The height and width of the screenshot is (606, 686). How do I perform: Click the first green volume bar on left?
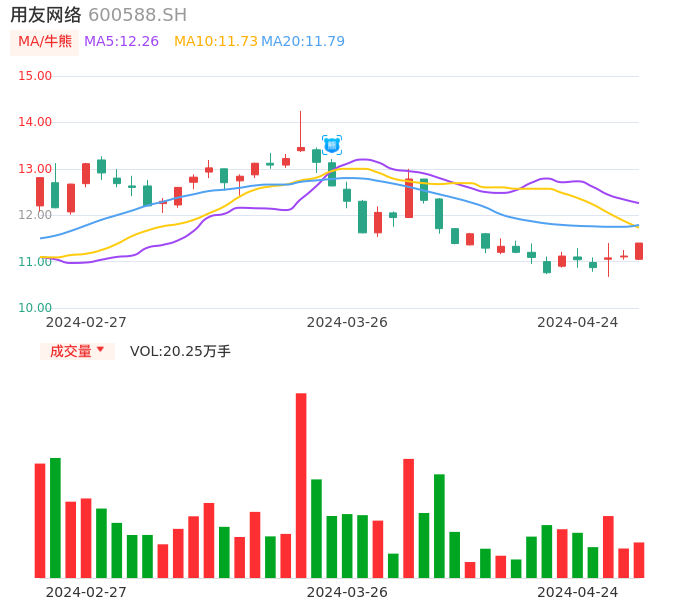click(55, 517)
